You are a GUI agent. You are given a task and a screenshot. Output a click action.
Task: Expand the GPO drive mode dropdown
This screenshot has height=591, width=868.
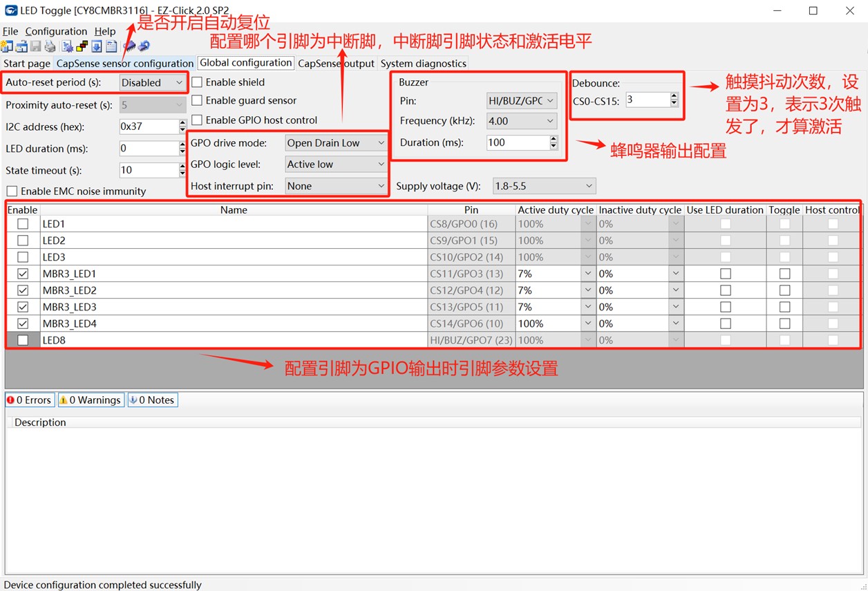click(336, 143)
